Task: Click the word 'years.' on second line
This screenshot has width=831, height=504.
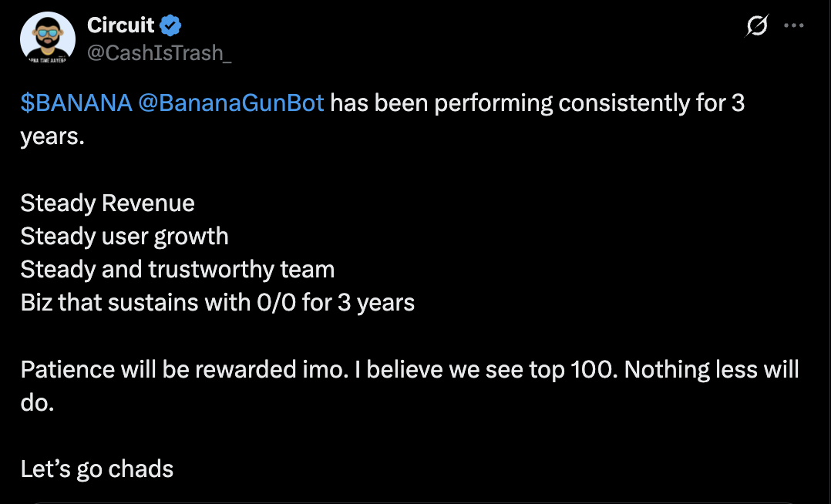Action: click(52, 136)
